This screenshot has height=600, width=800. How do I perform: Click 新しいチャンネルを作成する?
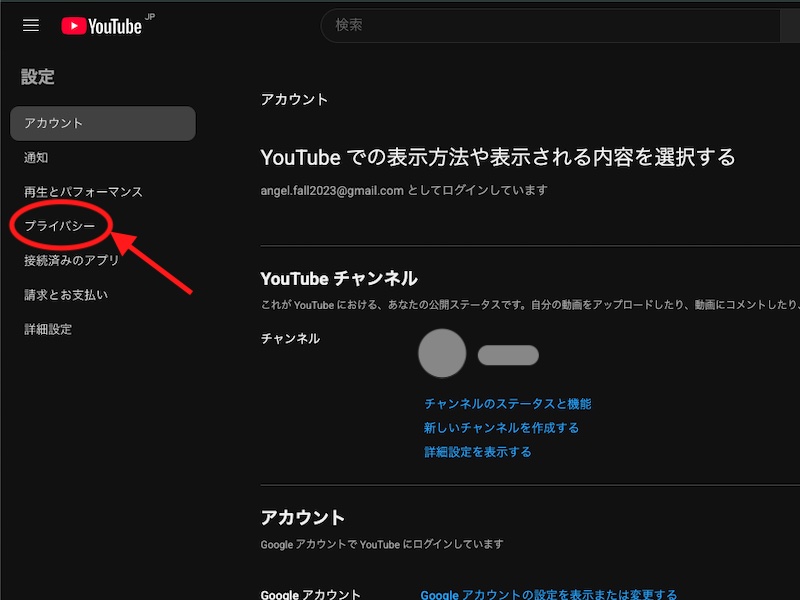pos(501,427)
